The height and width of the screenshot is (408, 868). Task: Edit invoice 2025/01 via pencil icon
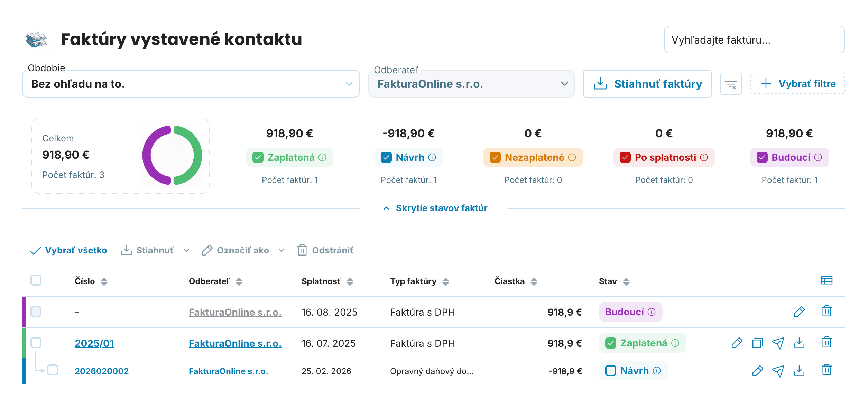pyautogui.click(x=737, y=343)
